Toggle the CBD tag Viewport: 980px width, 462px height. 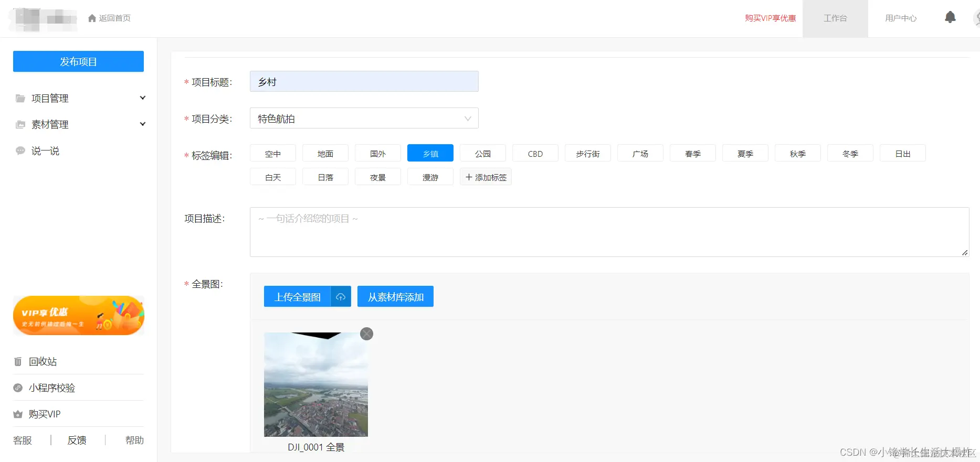point(535,153)
